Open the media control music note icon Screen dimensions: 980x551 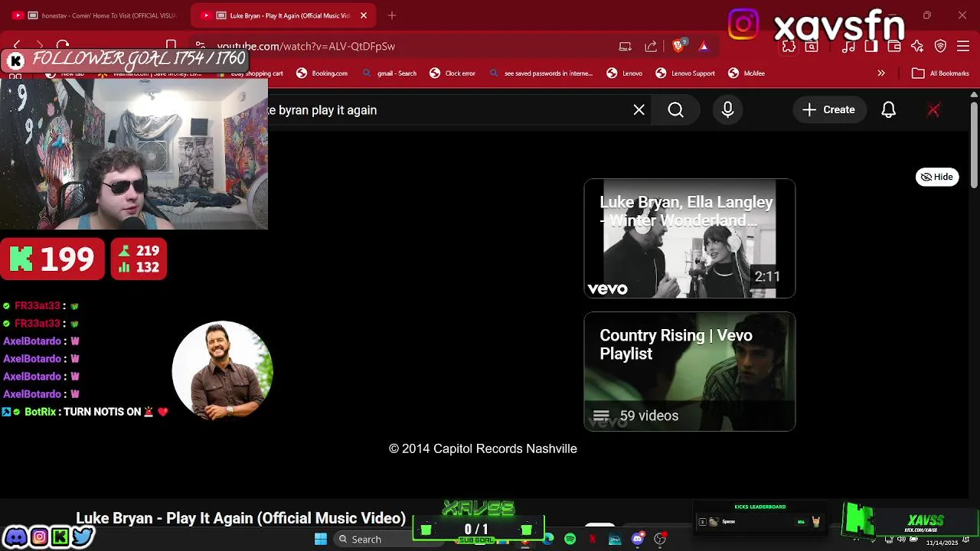[x=848, y=46]
